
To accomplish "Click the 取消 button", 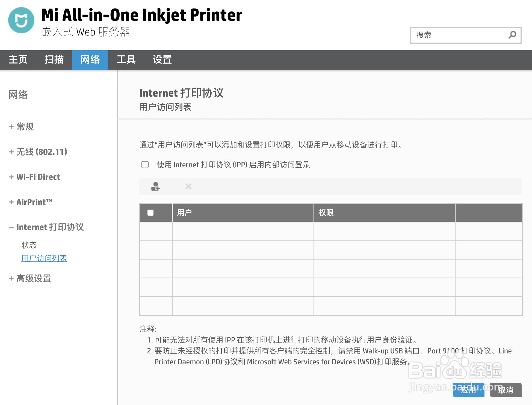I will (x=506, y=390).
